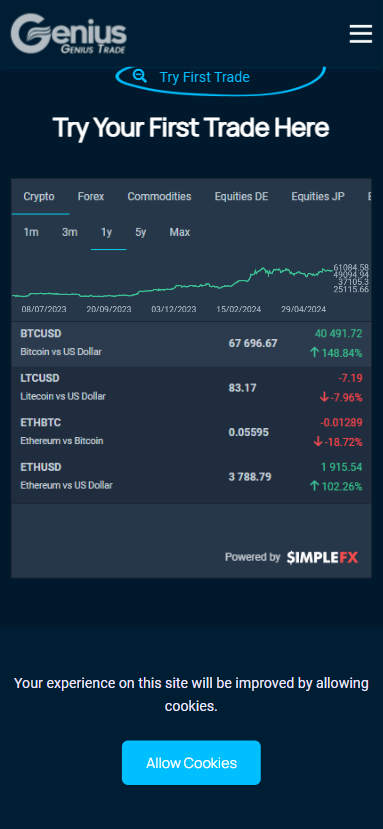The width and height of the screenshot is (383, 829).
Task: Select the BTCUSD Bitcoin row
Action: (x=192, y=344)
